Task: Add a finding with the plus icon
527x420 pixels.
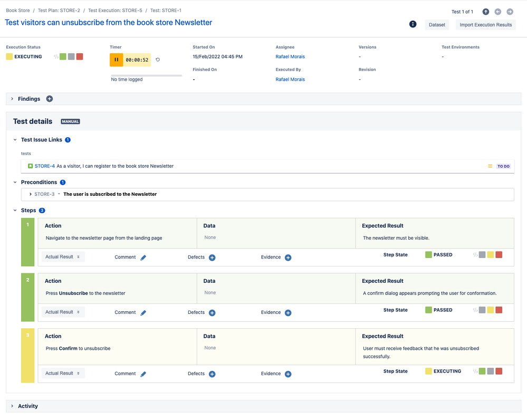Action: pos(50,99)
